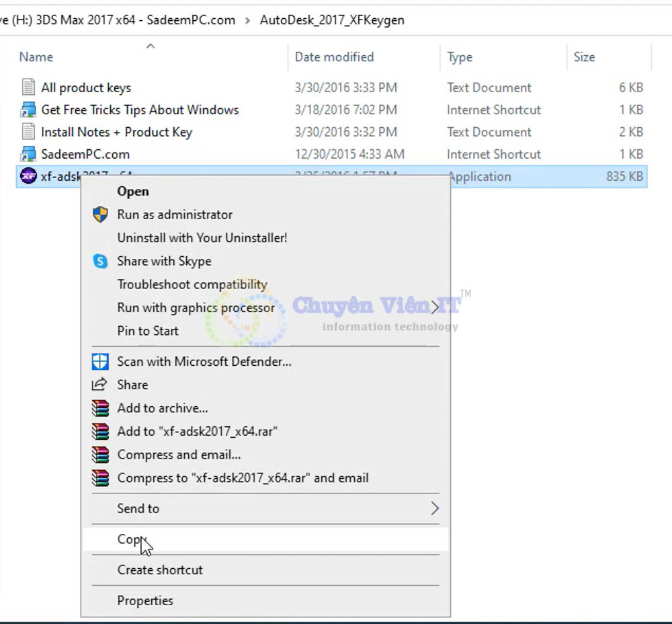Sort by the Size column header
The image size is (672, 624).
point(584,57)
